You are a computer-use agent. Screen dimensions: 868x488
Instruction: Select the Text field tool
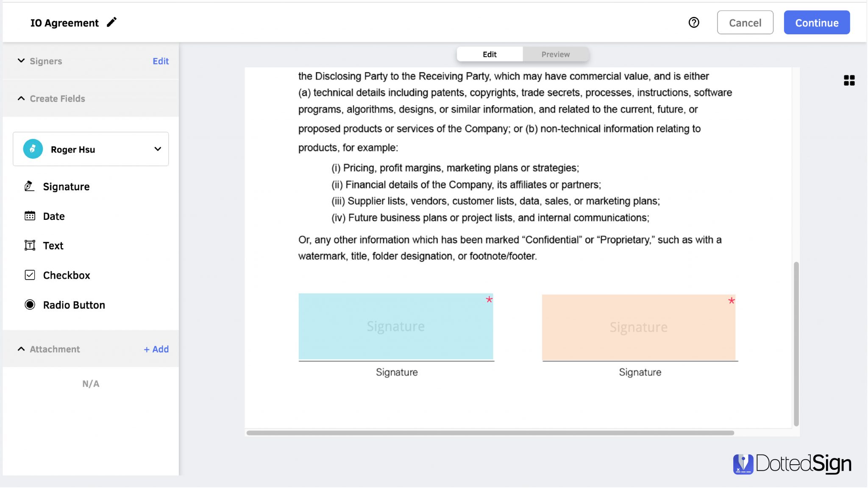[53, 245]
